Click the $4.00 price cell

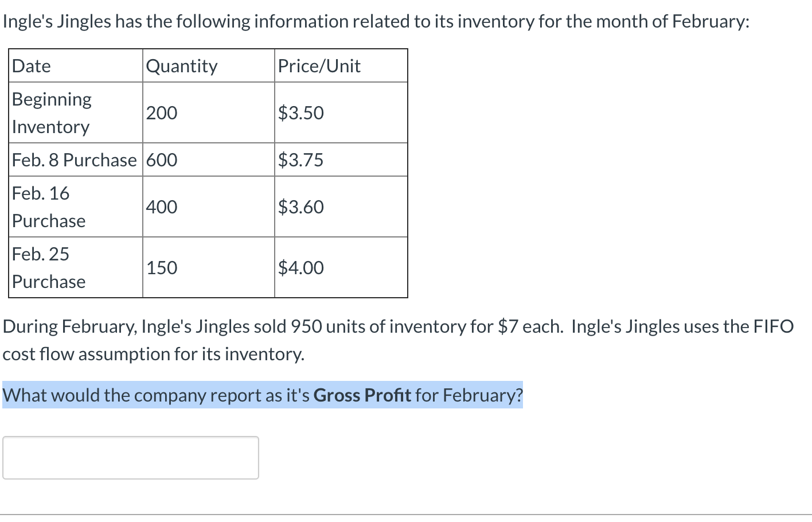(341, 267)
